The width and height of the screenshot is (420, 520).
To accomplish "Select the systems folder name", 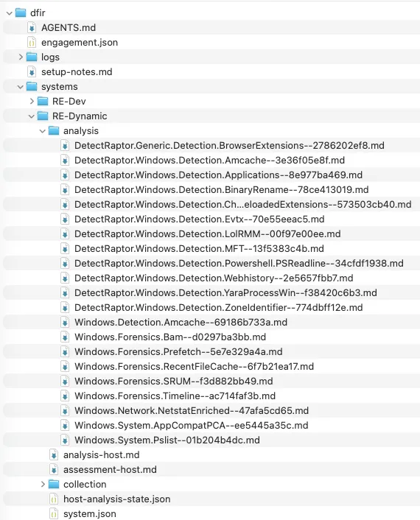I will coord(60,87).
